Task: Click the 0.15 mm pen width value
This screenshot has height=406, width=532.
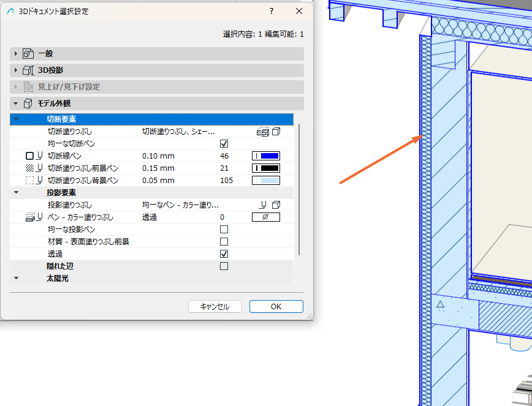Action: click(159, 168)
